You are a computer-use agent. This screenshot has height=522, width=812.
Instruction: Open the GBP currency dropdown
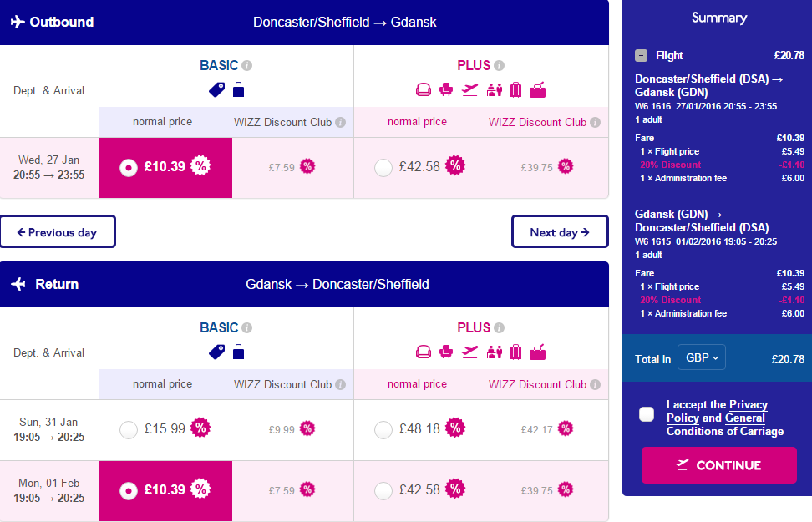click(x=702, y=357)
